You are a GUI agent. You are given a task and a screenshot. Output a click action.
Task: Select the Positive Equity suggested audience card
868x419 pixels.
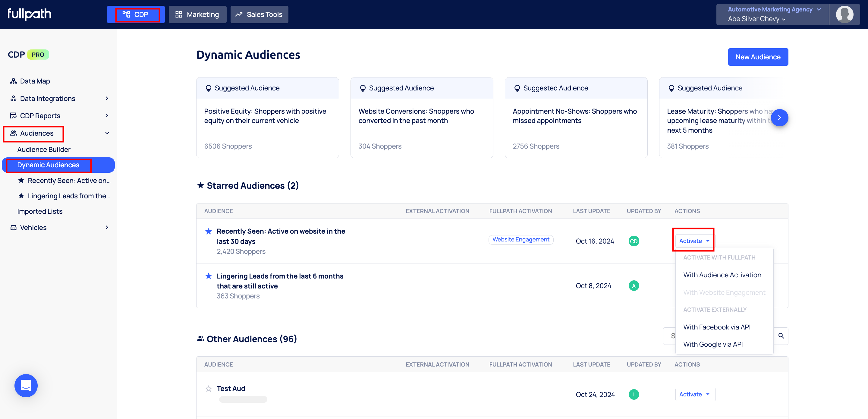click(267, 118)
